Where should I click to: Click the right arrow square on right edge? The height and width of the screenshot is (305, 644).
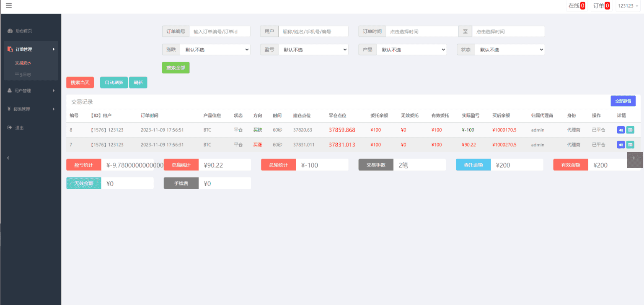[633, 158]
